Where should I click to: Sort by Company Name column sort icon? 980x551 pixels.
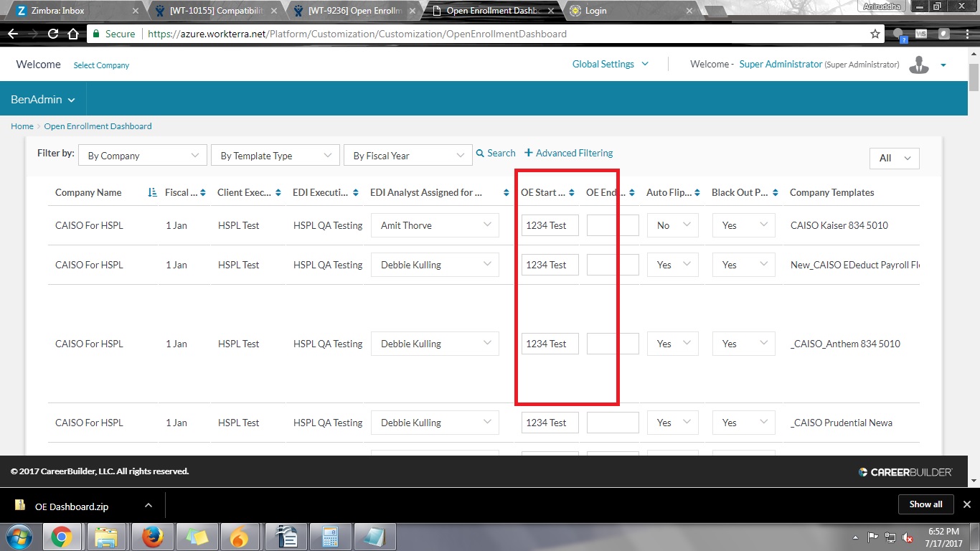[x=152, y=193]
